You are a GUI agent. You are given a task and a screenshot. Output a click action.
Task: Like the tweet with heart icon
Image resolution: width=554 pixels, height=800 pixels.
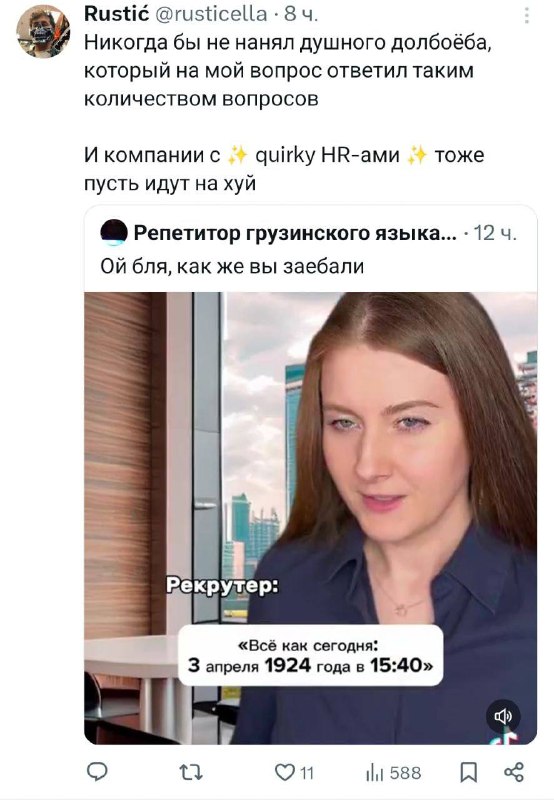(285, 772)
